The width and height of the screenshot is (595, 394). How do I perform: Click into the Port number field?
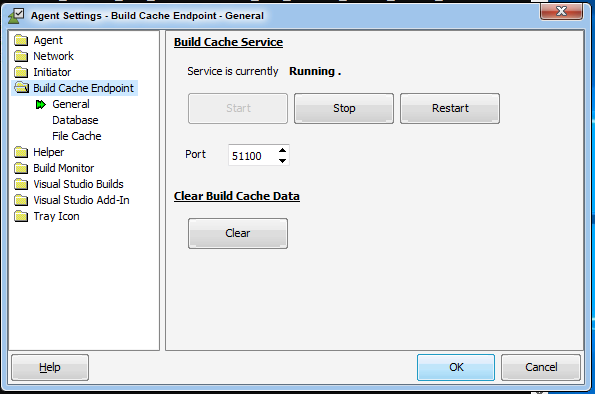coord(253,155)
